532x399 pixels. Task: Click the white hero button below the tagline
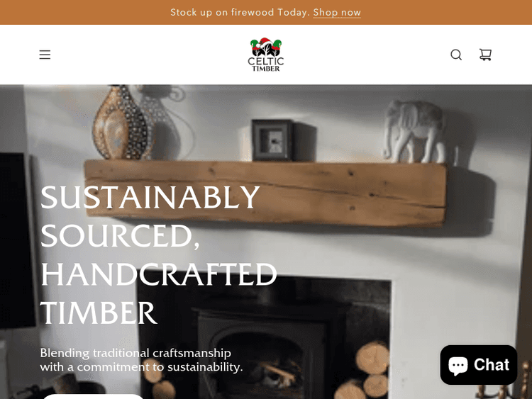pyautogui.click(x=94, y=397)
